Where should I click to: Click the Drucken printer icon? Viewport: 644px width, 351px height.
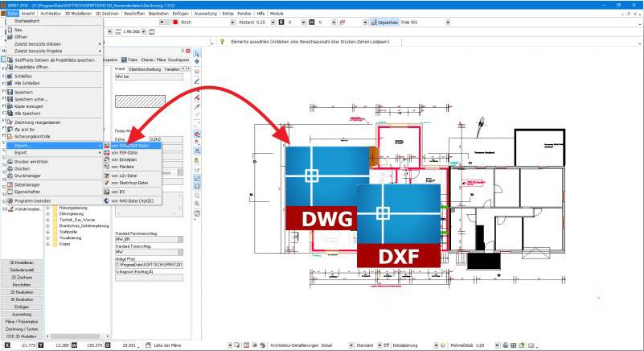point(10,168)
